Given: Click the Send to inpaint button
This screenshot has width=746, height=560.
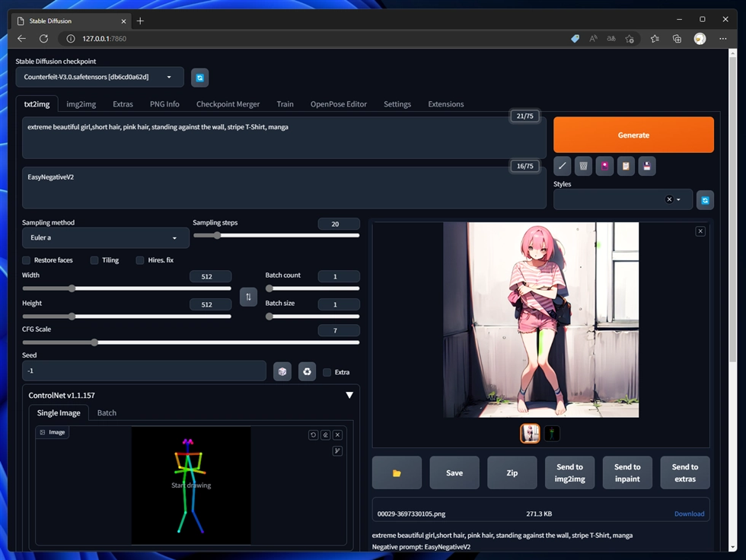Looking at the screenshot, I should coord(626,473).
